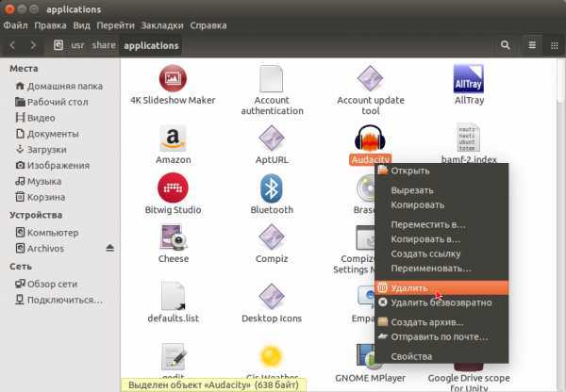Viewport: 566px width, 392px height.
Task: Select Google Drive scope for Unity label
Action: 469,383
